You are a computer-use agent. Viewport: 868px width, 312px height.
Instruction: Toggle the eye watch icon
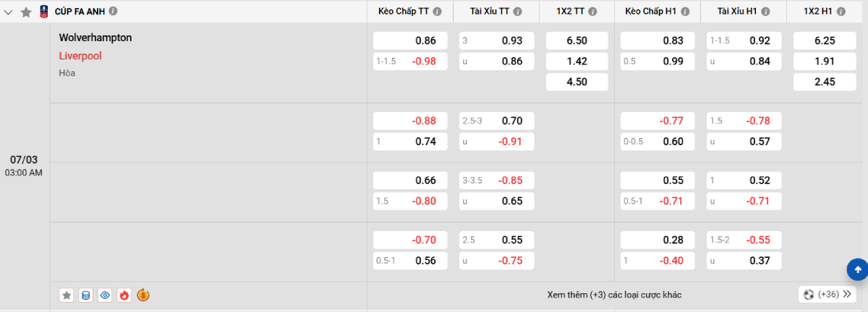coord(105,295)
